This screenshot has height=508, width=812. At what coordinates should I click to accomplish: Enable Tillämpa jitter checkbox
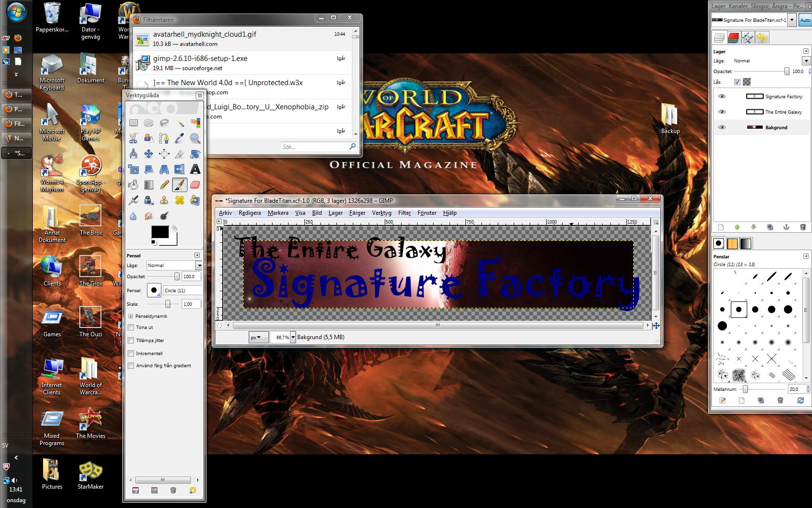tap(130, 341)
